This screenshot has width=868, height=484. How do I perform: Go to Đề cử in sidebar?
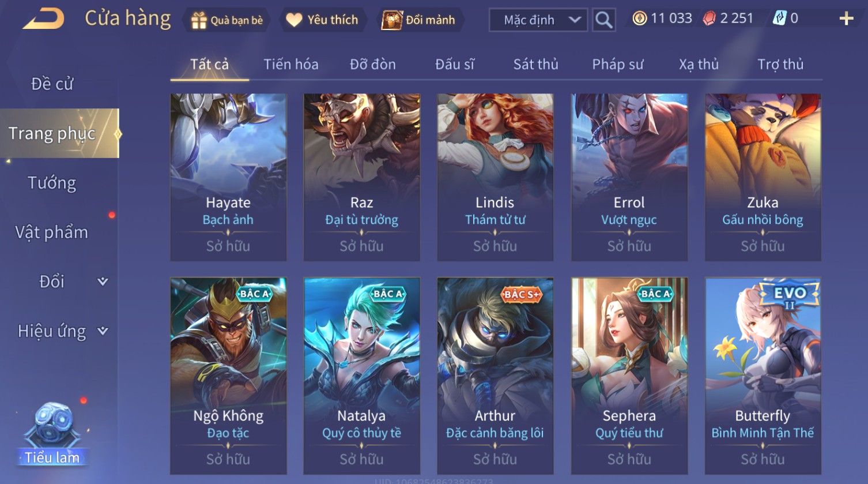click(52, 84)
